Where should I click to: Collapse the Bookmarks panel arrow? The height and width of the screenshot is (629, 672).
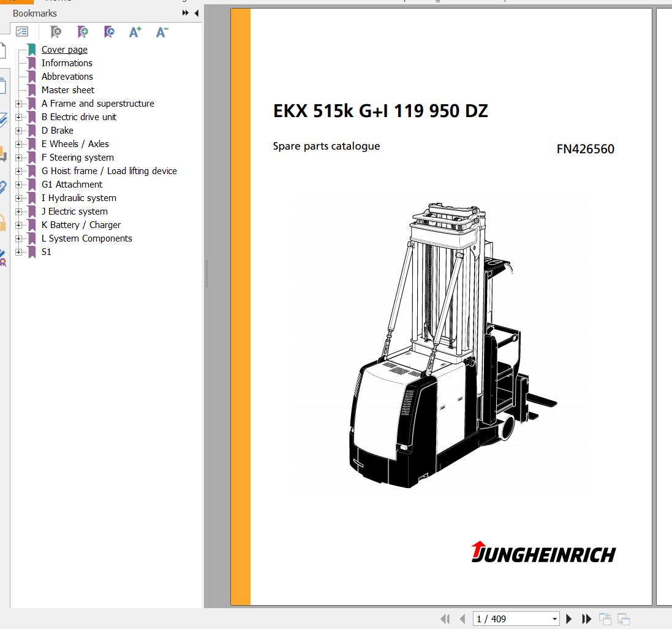(x=197, y=13)
